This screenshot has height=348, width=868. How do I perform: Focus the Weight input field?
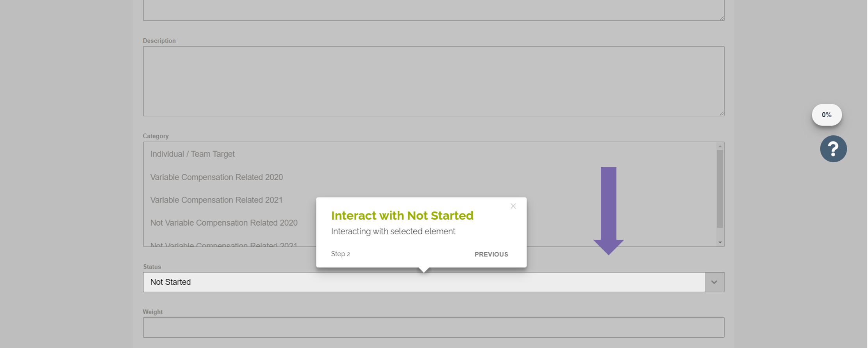[x=433, y=328]
